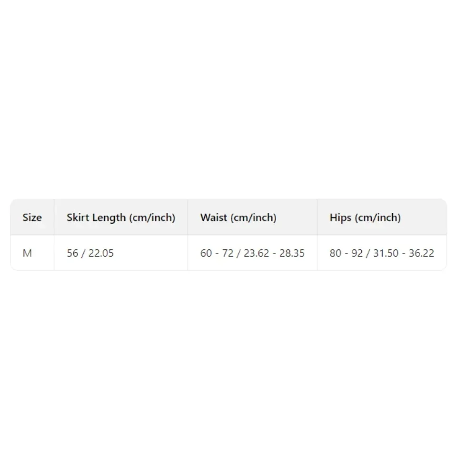Click the Size column header
476x476 pixels.
click(32, 218)
